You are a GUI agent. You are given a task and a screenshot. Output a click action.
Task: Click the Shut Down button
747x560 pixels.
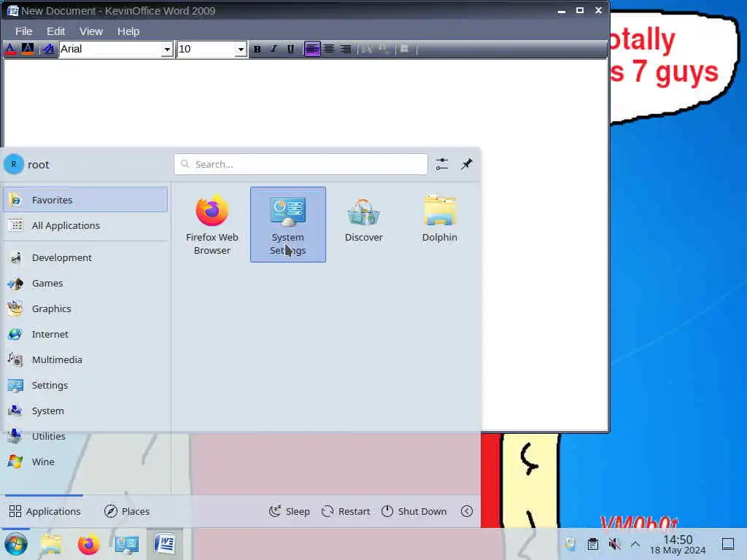(x=414, y=511)
